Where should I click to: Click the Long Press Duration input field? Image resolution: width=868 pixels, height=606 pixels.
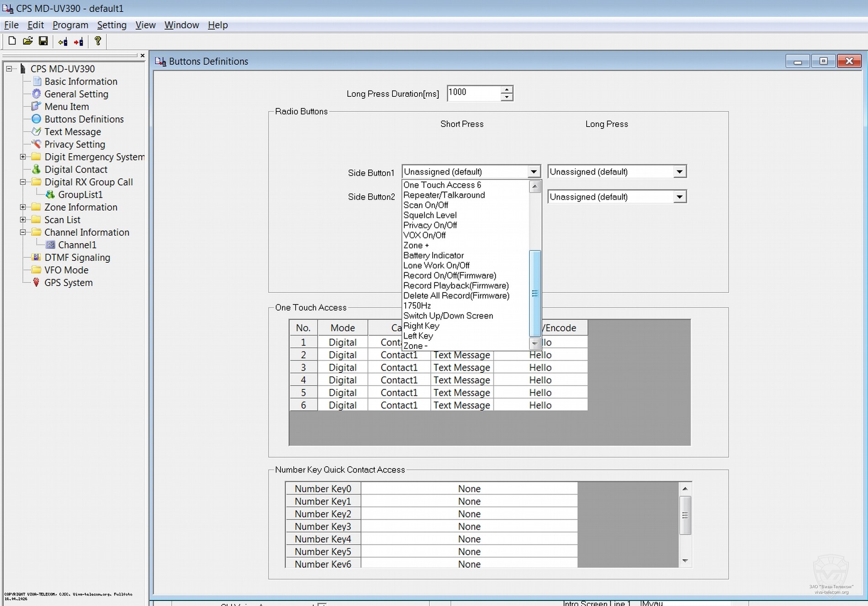(473, 93)
